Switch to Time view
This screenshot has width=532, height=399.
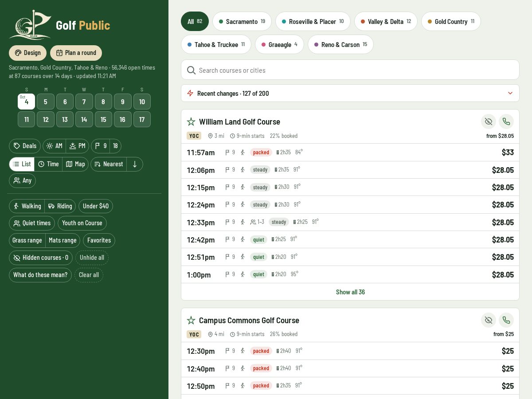coord(48,164)
